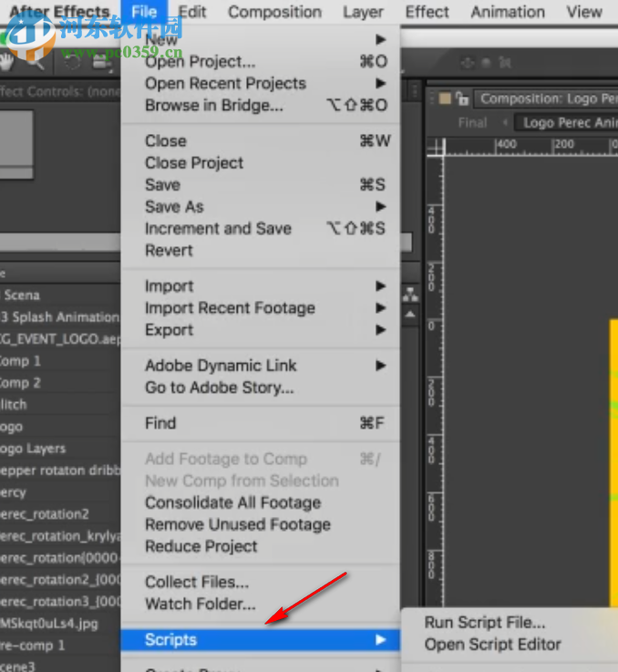Expand the Import Recent Footage submenu
Image resolution: width=618 pixels, height=672 pixels.
(x=261, y=307)
